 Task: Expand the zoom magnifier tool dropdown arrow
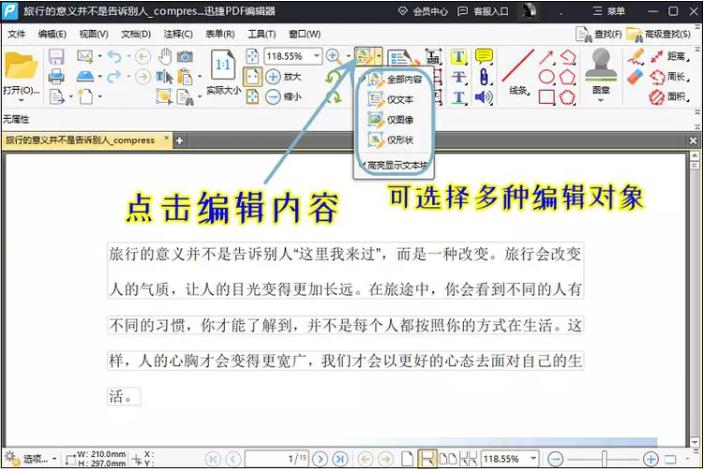(x=348, y=57)
